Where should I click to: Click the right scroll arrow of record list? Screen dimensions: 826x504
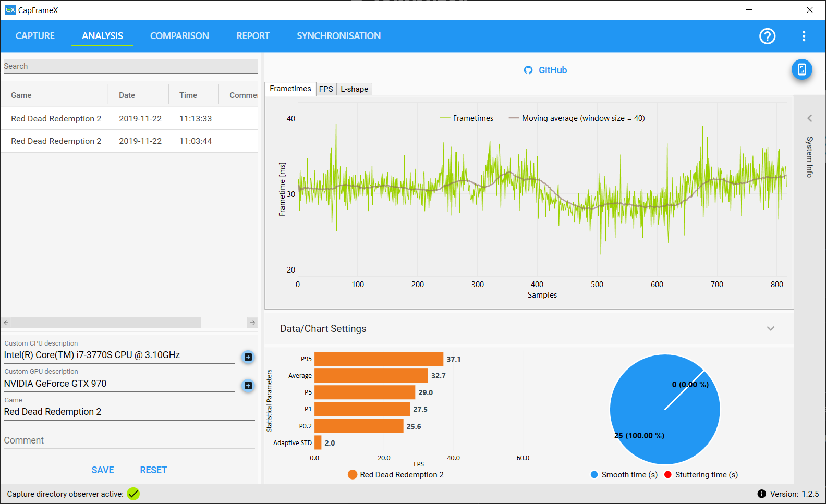tap(252, 323)
